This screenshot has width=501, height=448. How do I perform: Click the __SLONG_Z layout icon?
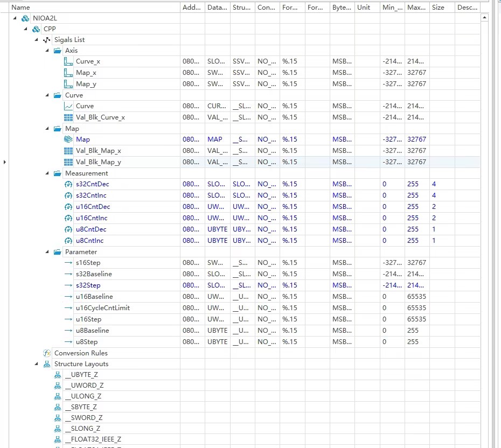pyautogui.click(x=58, y=429)
